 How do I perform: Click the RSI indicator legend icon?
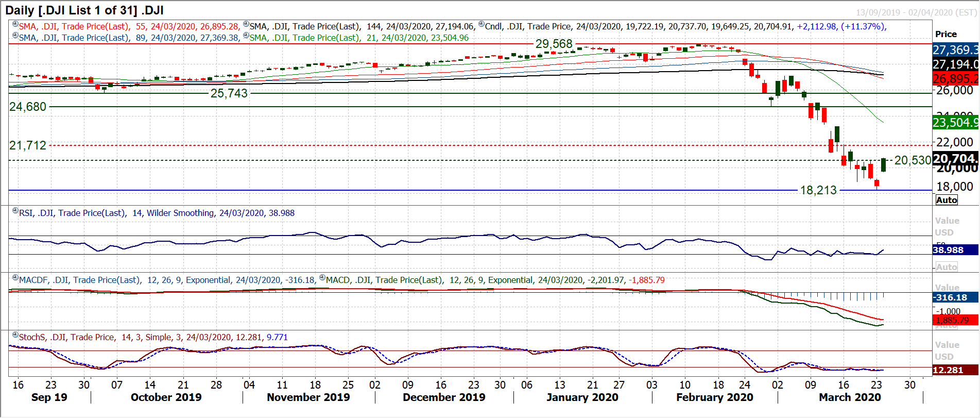pos(15,210)
